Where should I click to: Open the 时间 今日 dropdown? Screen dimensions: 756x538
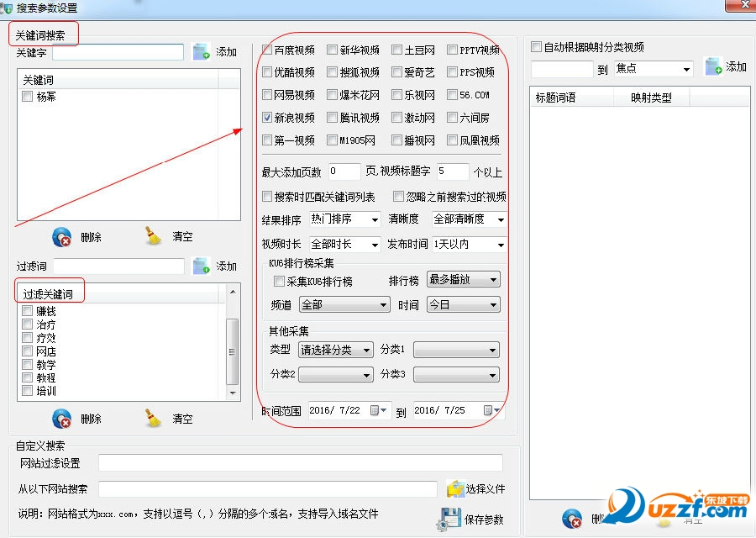click(x=464, y=305)
